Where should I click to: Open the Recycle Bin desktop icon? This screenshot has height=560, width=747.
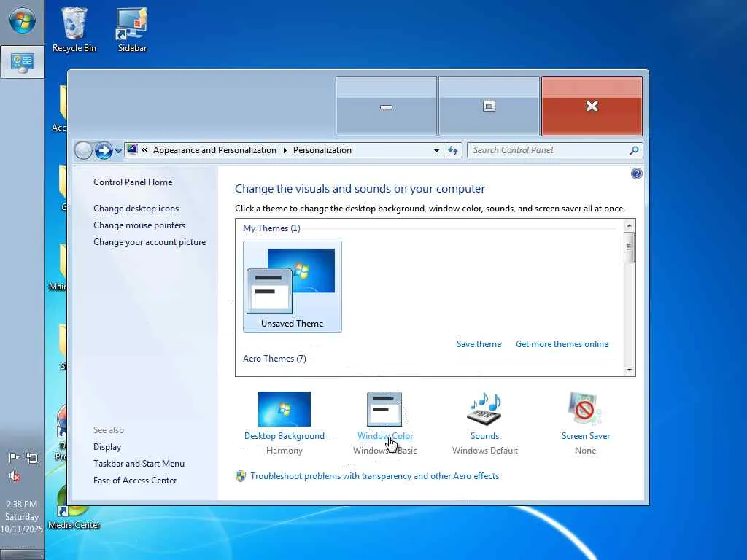click(74, 29)
